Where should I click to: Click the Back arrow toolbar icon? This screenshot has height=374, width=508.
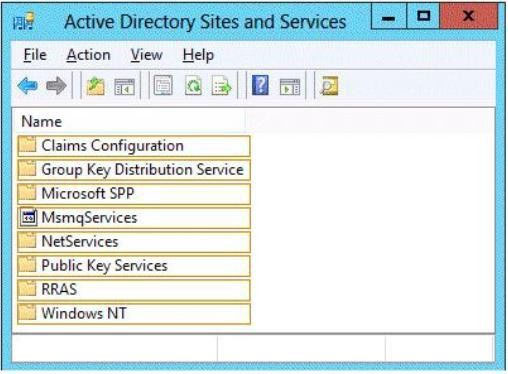tap(27, 86)
